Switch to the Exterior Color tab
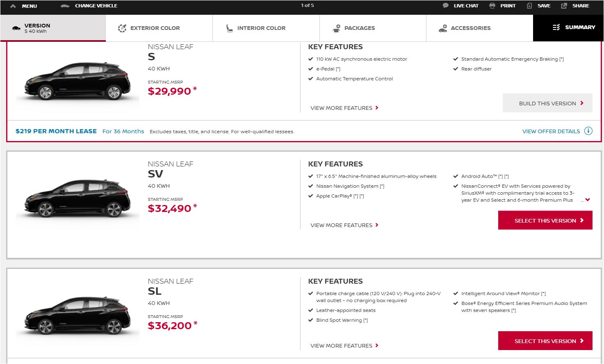 (x=155, y=28)
